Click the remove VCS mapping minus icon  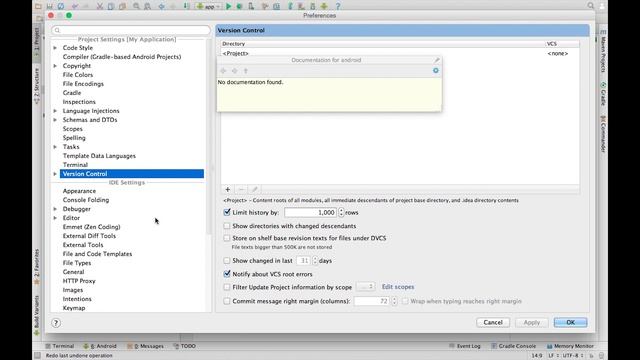pos(241,189)
